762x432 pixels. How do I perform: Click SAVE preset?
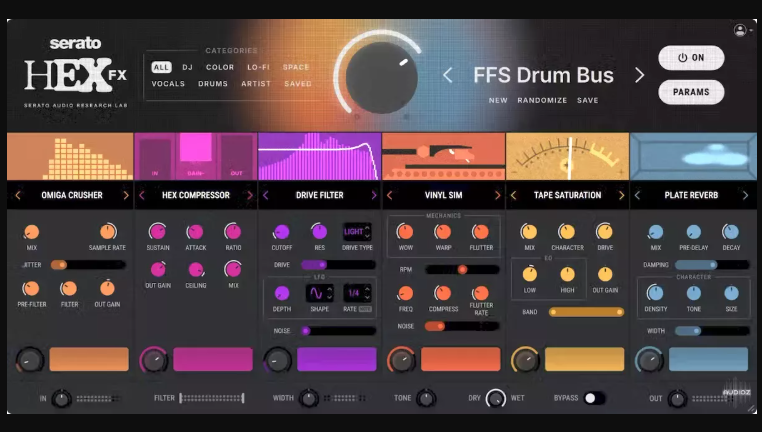click(588, 100)
